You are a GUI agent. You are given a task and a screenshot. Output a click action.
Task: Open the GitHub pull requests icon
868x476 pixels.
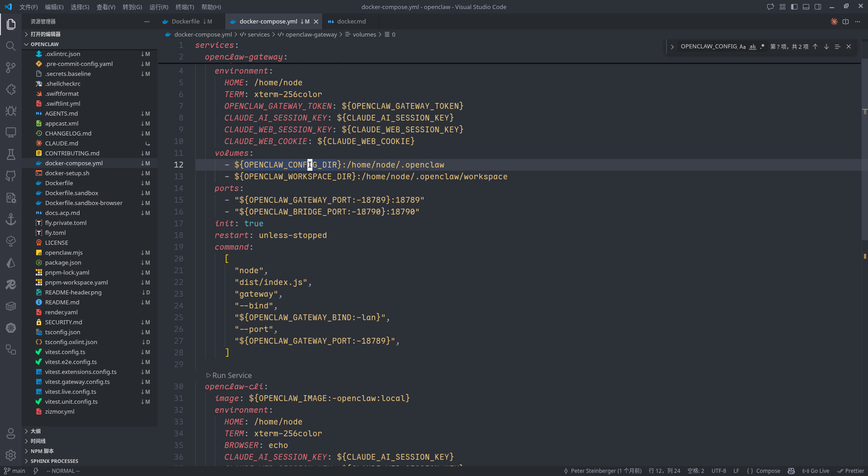(11, 176)
